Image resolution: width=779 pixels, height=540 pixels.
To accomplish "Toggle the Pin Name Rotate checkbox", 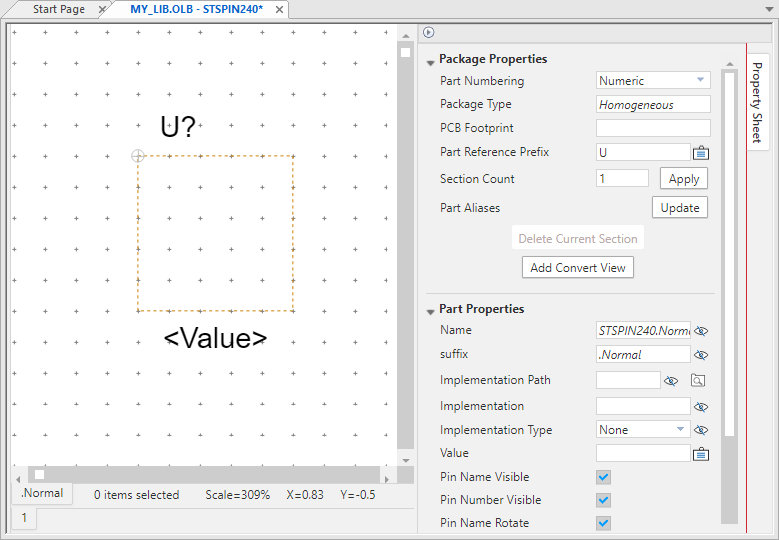I will pos(603,524).
